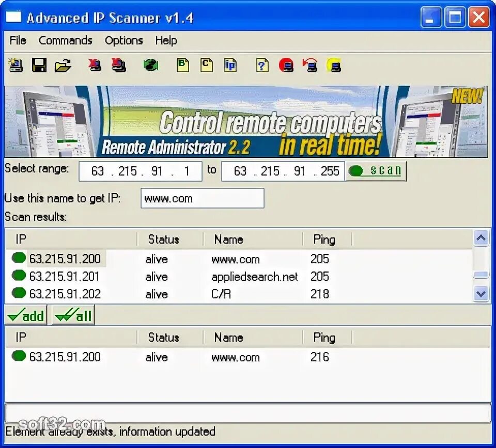Sort scan results by the Ping column header

pos(328,239)
